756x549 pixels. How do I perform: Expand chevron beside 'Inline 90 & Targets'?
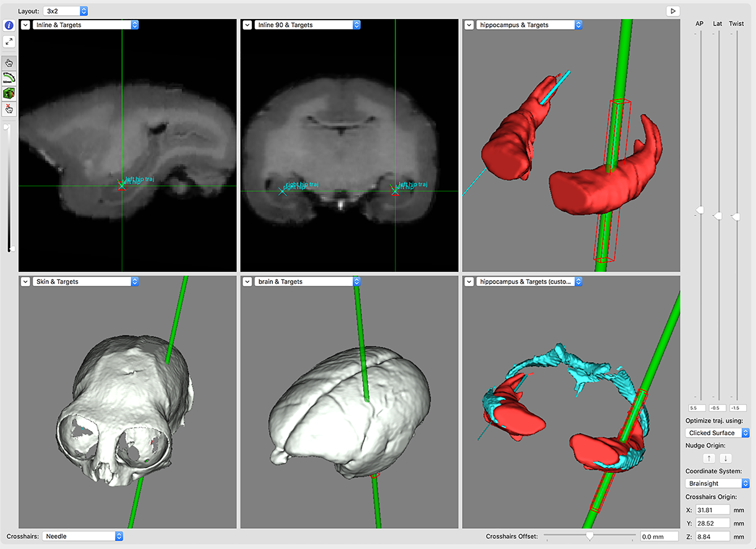(x=247, y=25)
